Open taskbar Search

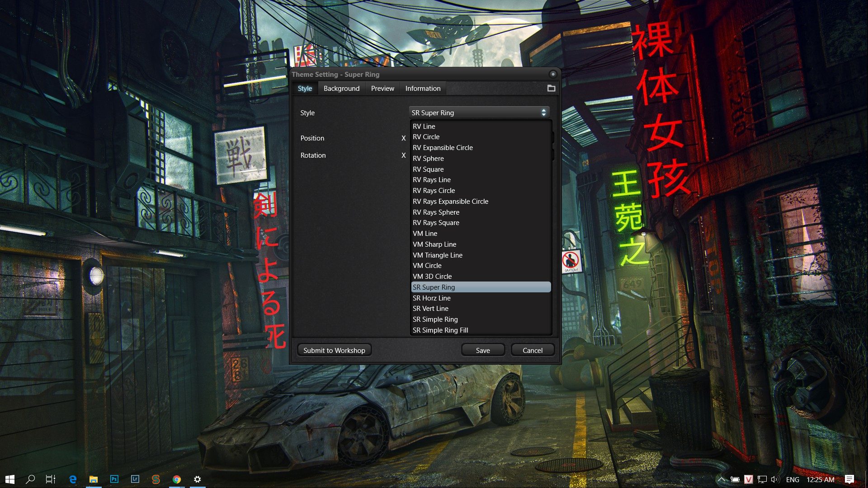pos(30,479)
